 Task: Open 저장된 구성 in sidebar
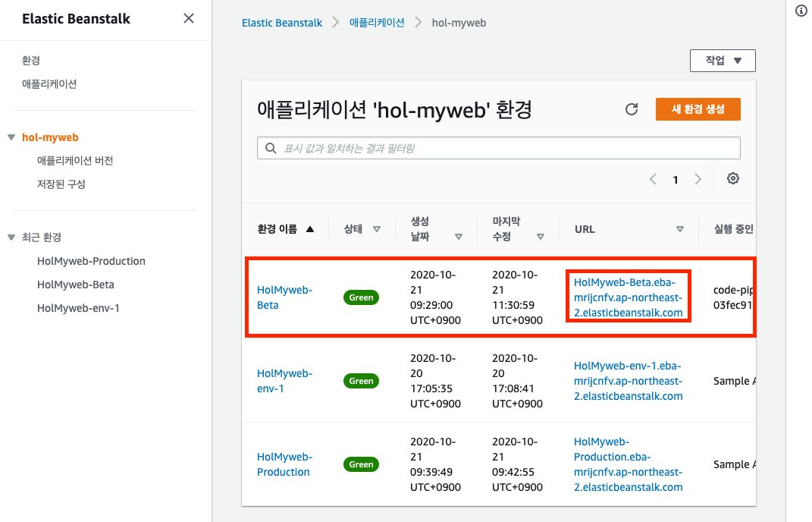point(61,184)
